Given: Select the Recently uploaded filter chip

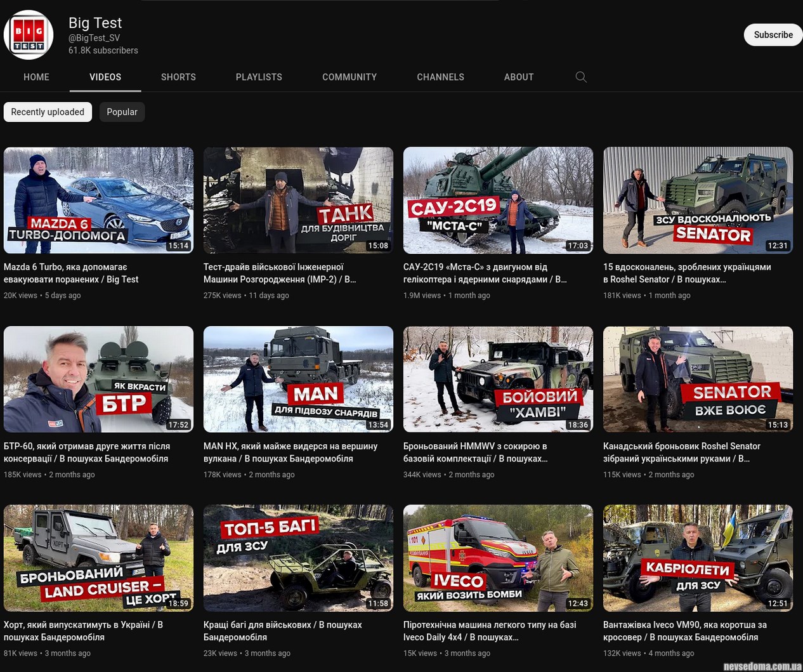Looking at the screenshot, I should (48, 112).
